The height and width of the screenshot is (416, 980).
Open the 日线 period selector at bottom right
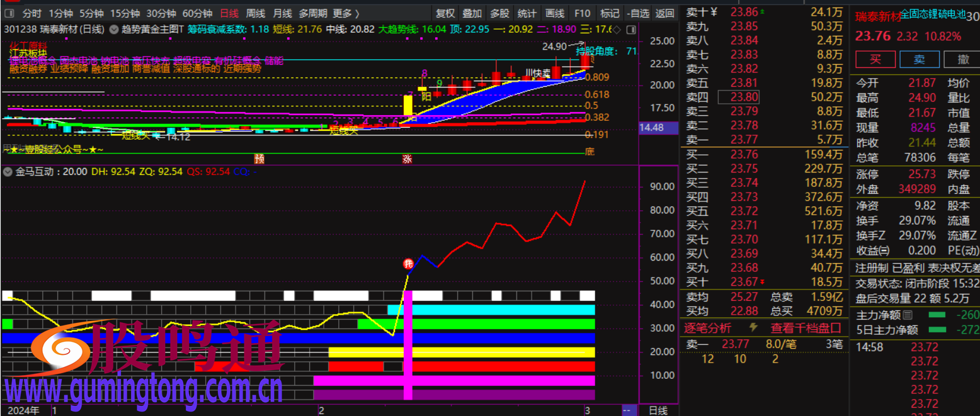coord(658,410)
